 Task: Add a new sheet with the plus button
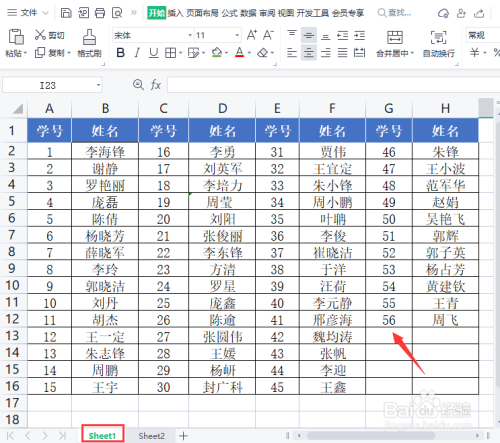click(x=183, y=436)
